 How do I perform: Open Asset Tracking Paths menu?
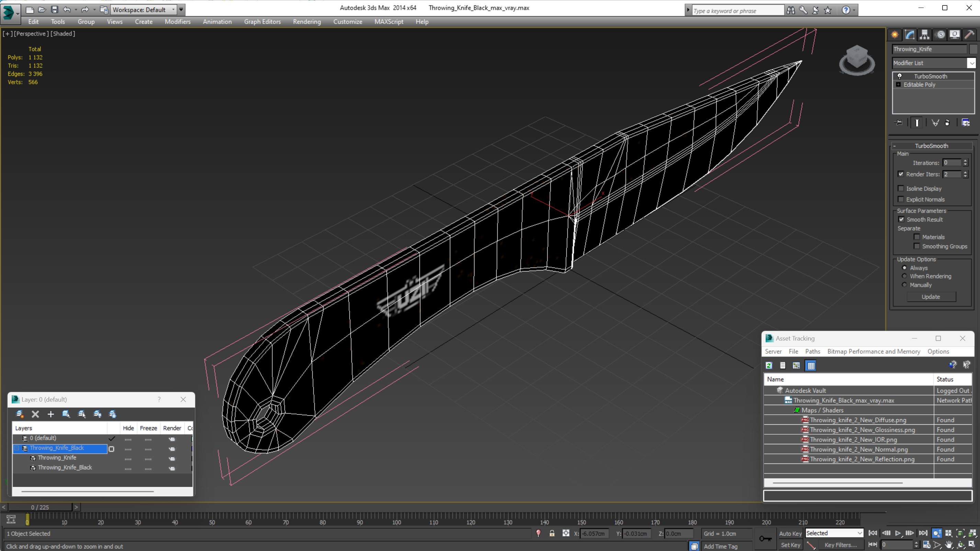(x=812, y=351)
